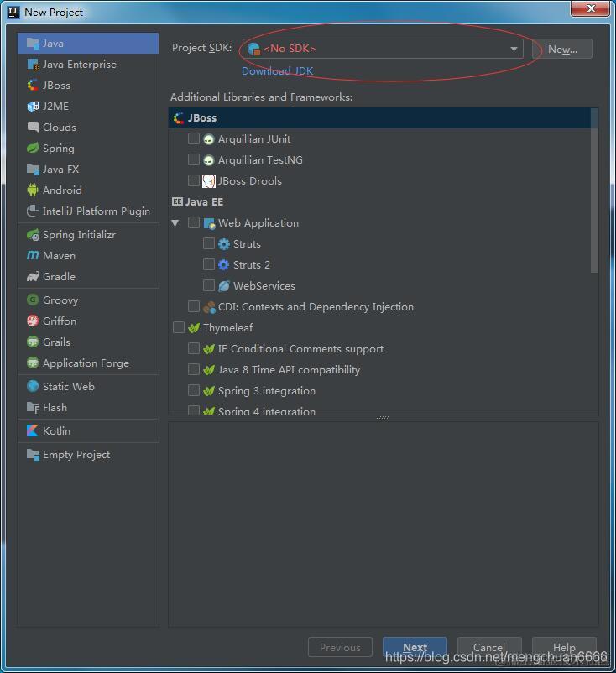Screen dimensions: 616x673
Task: Select the Spring Initializr icon
Action: 33,235
